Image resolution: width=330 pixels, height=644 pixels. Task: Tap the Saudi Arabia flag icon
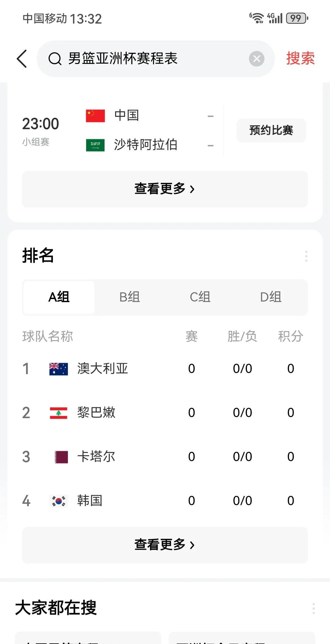click(x=95, y=145)
